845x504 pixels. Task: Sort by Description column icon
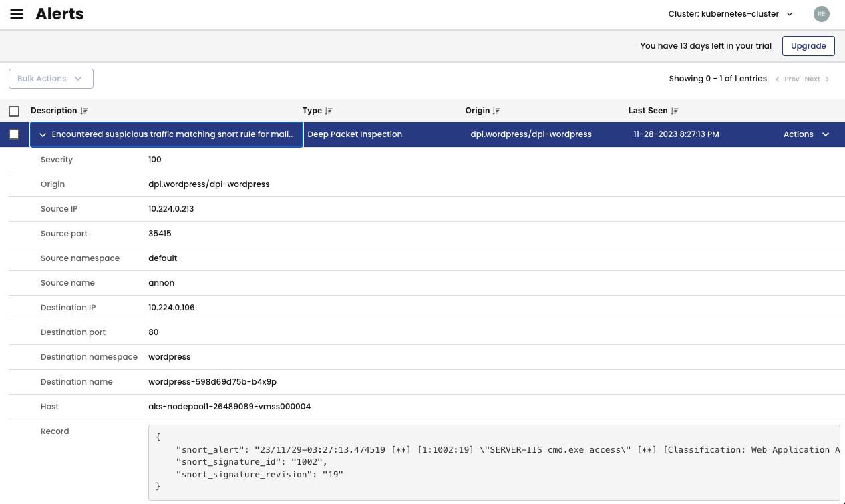pos(84,111)
